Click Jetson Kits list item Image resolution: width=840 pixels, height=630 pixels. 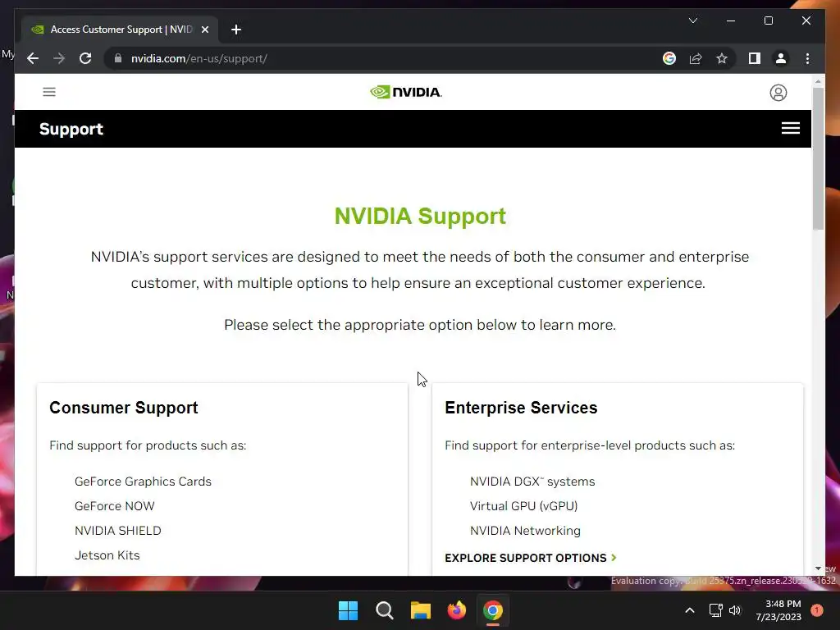point(107,555)
